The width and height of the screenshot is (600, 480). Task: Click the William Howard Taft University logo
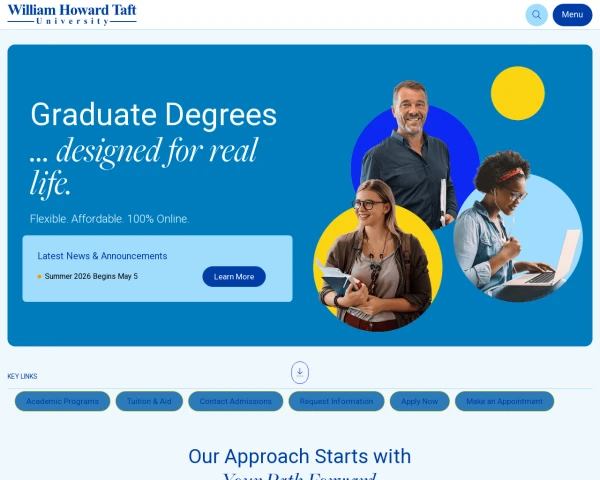pyautogui.click(x=72, y=15)
